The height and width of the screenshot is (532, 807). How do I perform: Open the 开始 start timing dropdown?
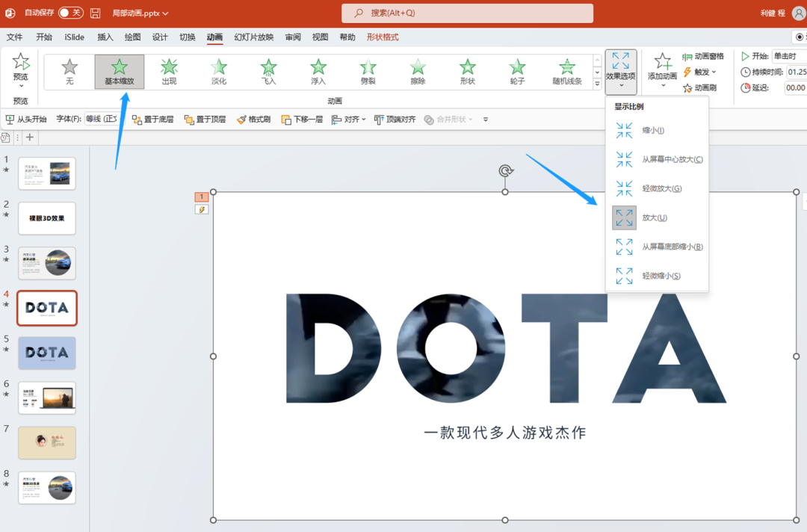tap(790, 56)
